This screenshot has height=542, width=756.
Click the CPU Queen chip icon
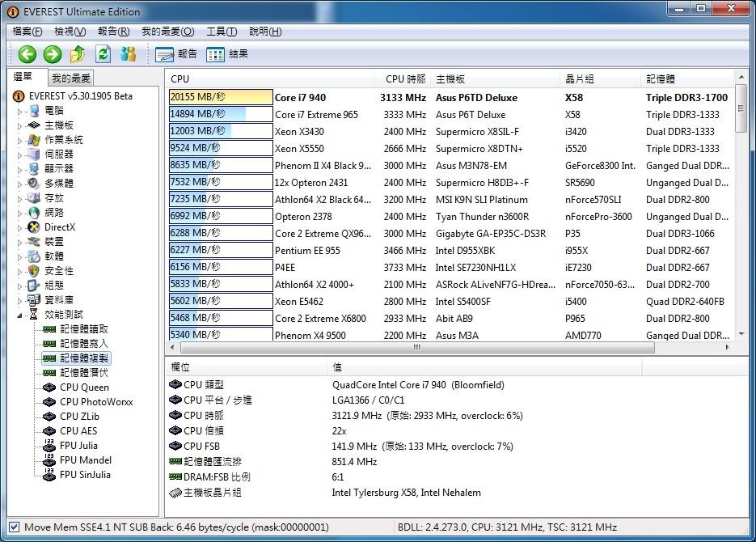49,387
